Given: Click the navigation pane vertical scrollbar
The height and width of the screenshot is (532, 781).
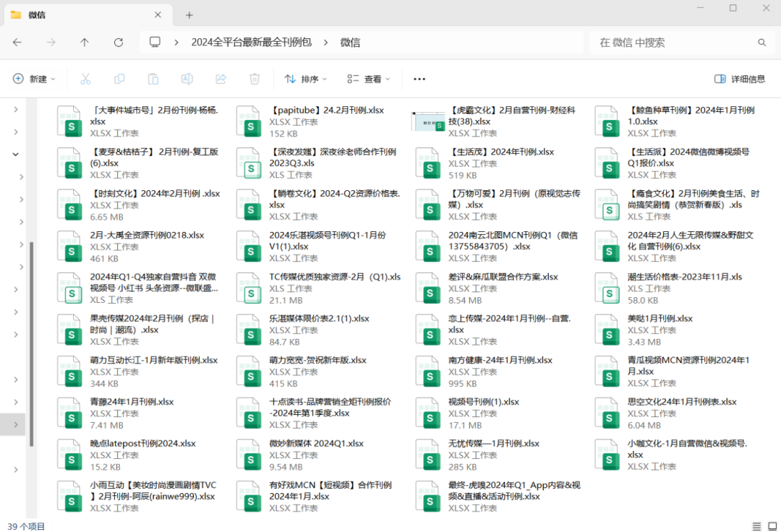Looking at the screenshot, I should click(x=31, y=343).
